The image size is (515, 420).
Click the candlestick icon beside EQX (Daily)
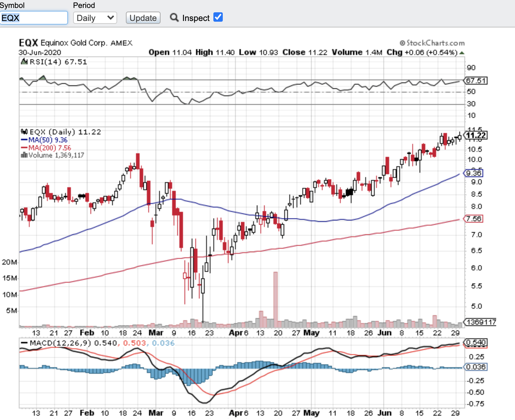[x=24, y=132]
